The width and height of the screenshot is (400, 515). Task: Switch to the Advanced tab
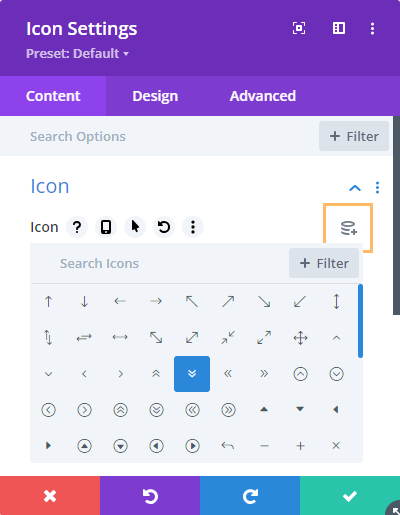pos(263,96)
